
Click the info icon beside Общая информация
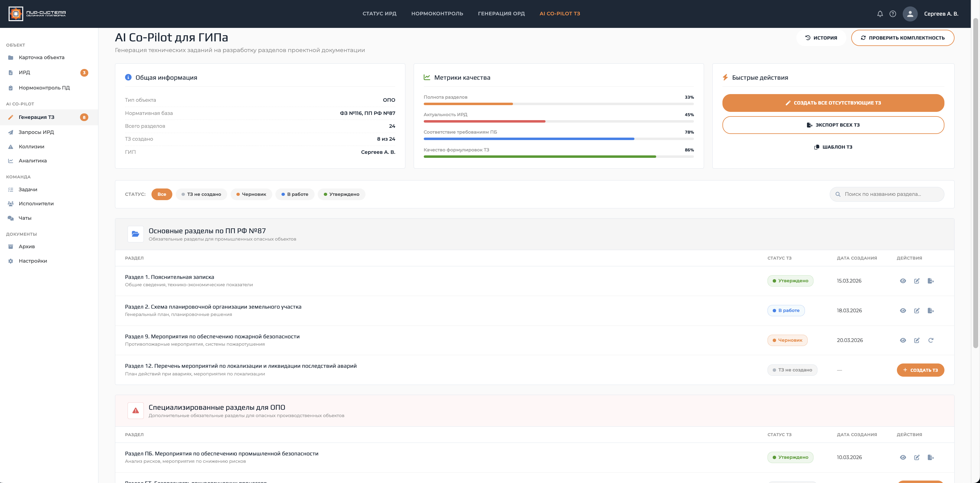coord(128,77)
